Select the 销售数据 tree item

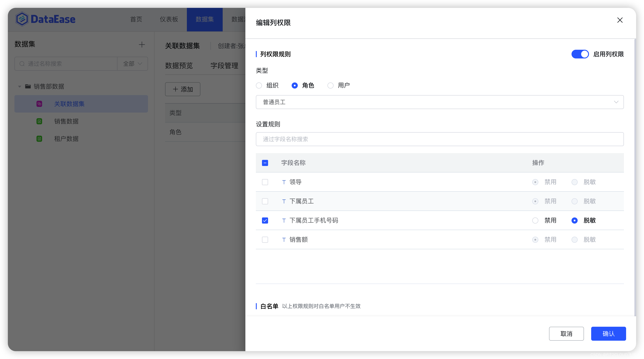(81, 121)
